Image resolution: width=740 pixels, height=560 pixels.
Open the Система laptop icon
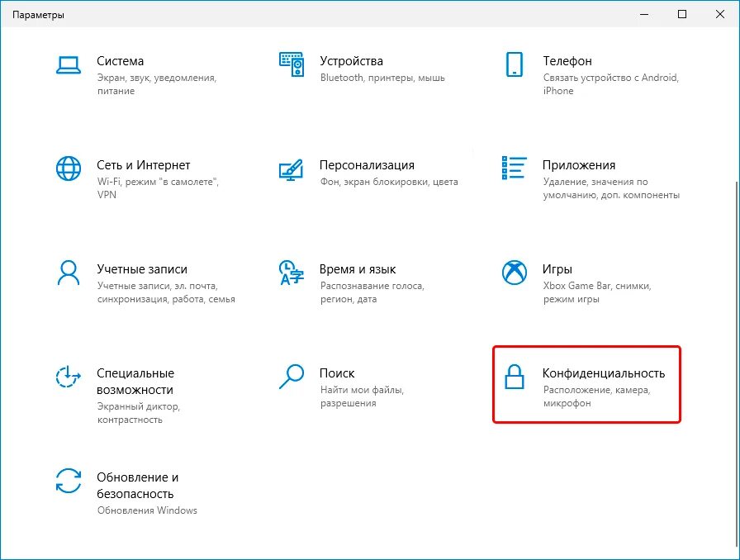69,65
